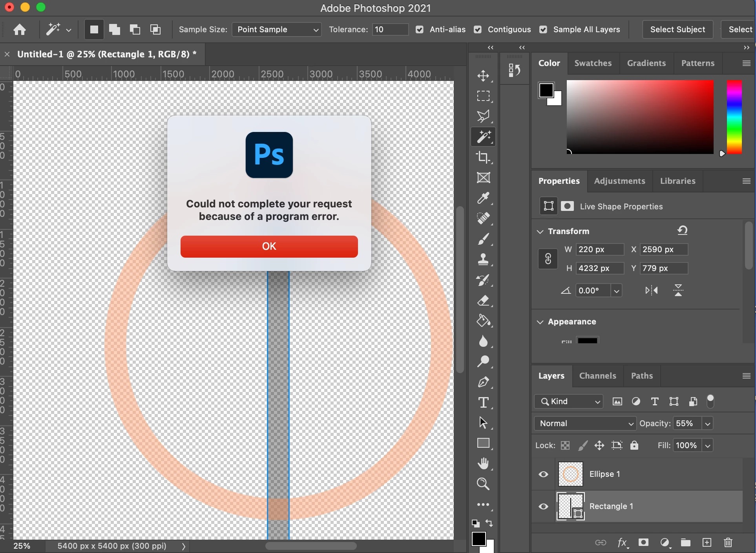The width and height of the screenshot is (756, 553).
Task: Click the delete layer trash icon
Action: [728, 542]
